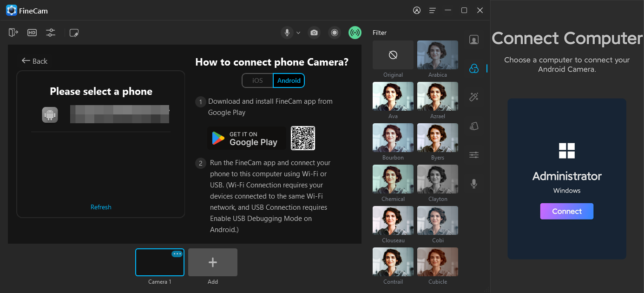Screen dimensions: 644x293
Task: Select the "Administrator" computer name
Action: point(567,176)
